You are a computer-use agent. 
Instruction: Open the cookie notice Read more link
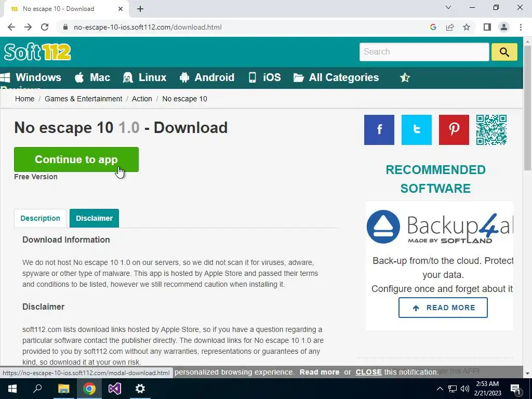tap(320, 372)
